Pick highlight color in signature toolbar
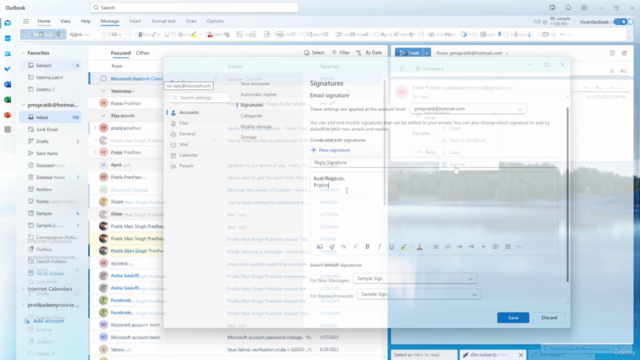Viewport: 640px width, 360px height. [404, 247]
